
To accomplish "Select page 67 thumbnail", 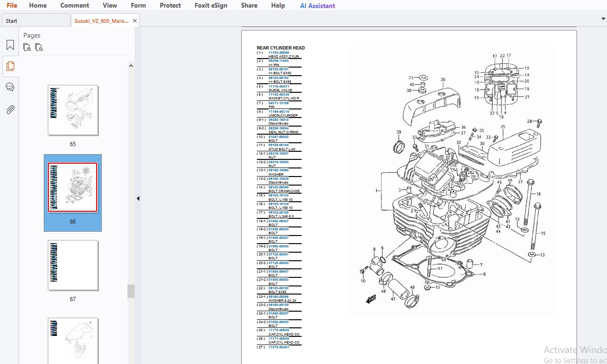I will pos(73,266).
